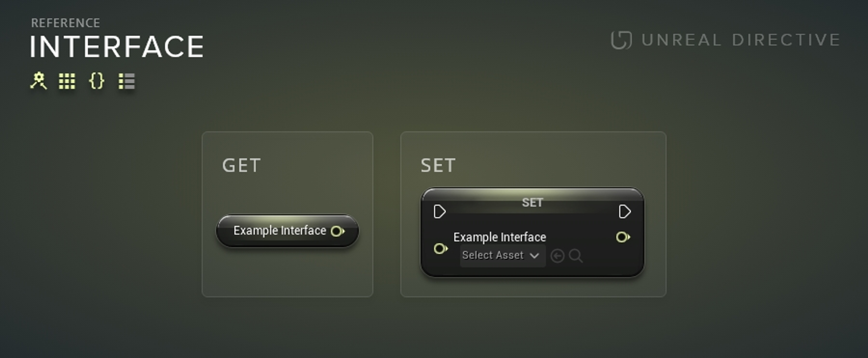868x358 pixels.
Task: Click the UNREAL DIRECTIVE brand text
Action: [x=741, y=40]
